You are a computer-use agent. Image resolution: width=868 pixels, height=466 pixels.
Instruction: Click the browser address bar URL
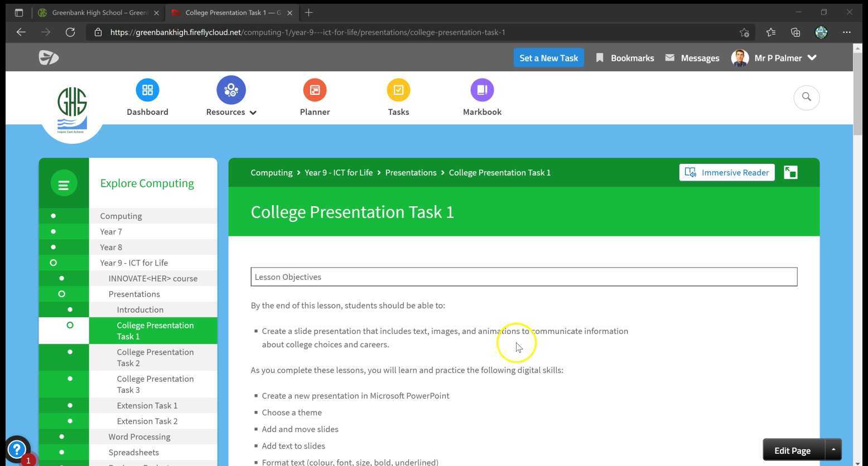click(308, 32)
